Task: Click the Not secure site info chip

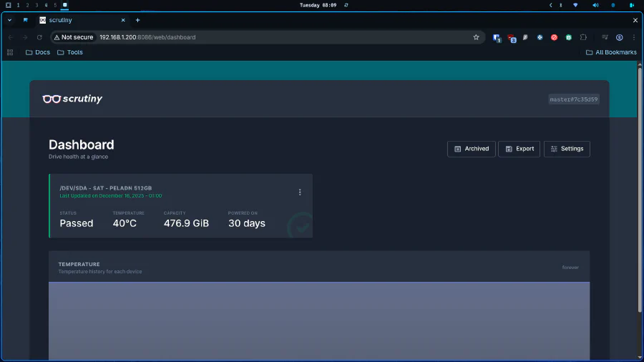Action: 73,37
